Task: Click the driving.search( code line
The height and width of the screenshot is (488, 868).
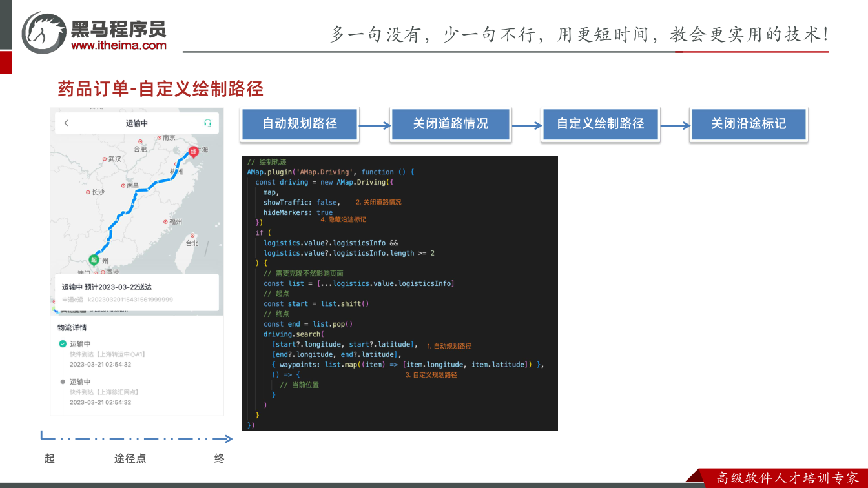Action: (294, 334)
